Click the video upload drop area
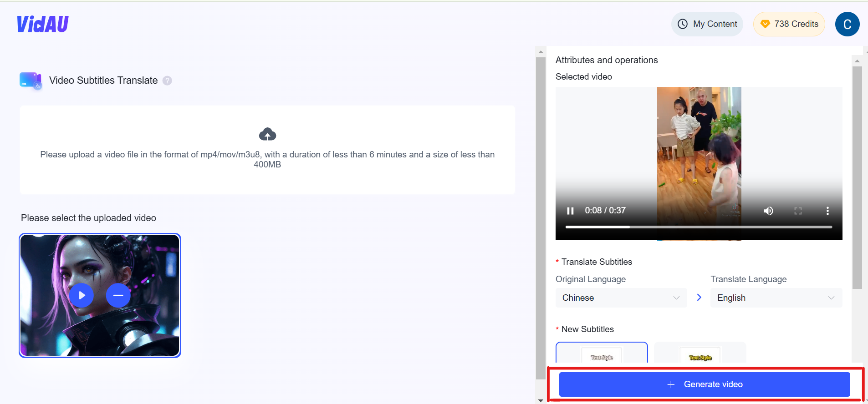Image resolution: width=868 pixels, height=404 pixels. coord(267,150)
